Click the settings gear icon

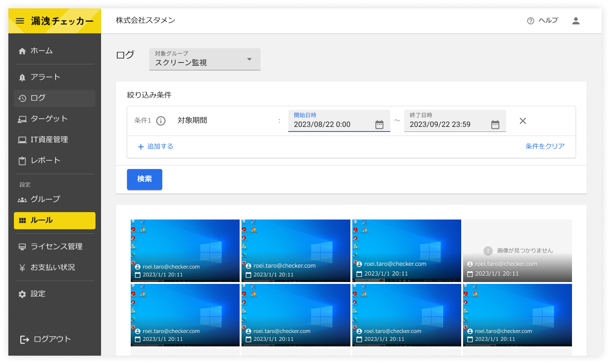(x=22, y=294)
